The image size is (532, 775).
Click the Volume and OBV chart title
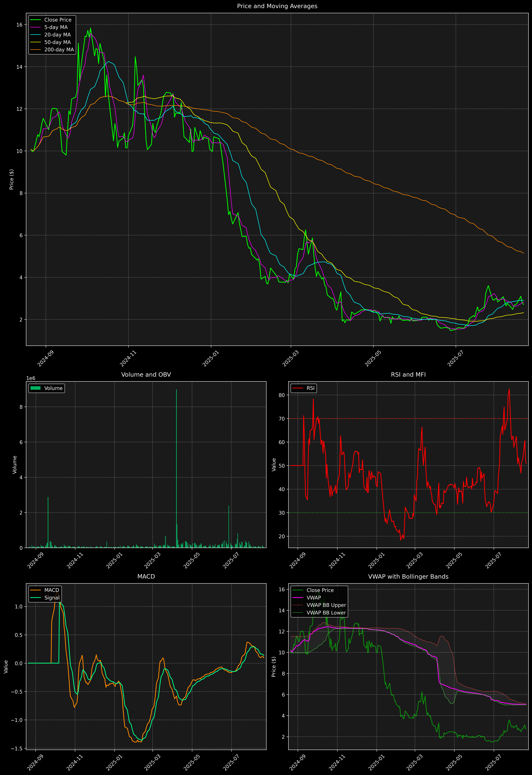[x=146, y=374]
